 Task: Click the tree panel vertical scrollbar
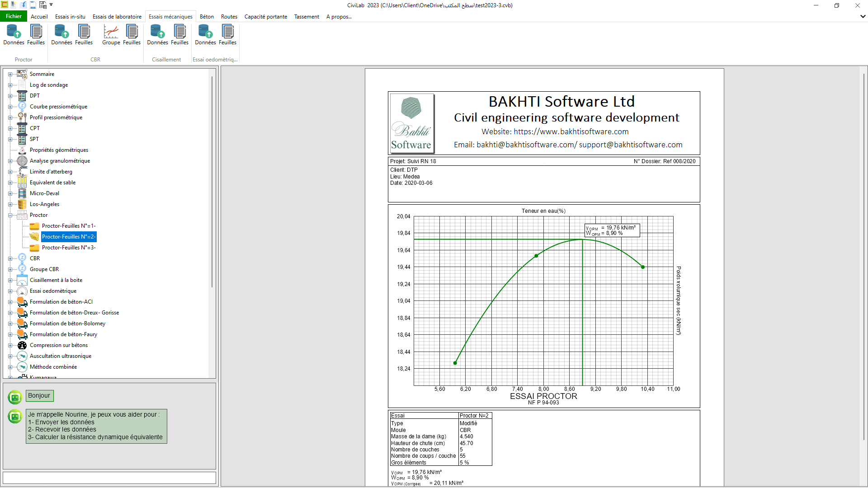212,181
